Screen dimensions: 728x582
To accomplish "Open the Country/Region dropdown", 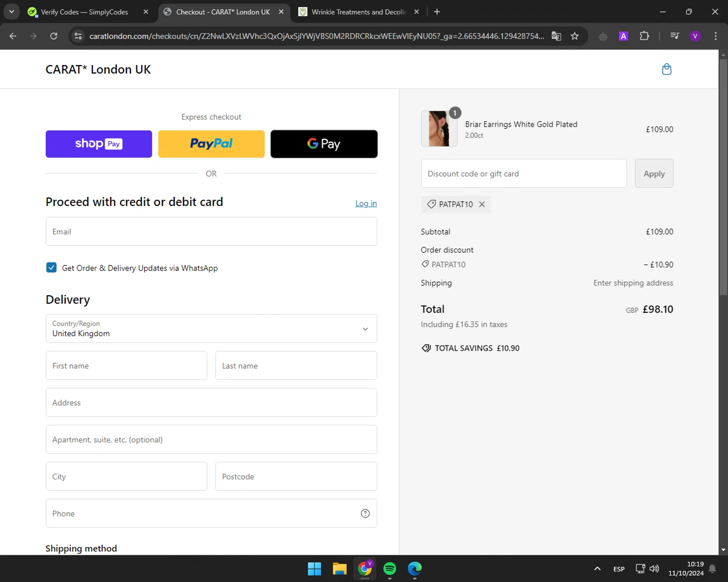I will click(211, 328).
